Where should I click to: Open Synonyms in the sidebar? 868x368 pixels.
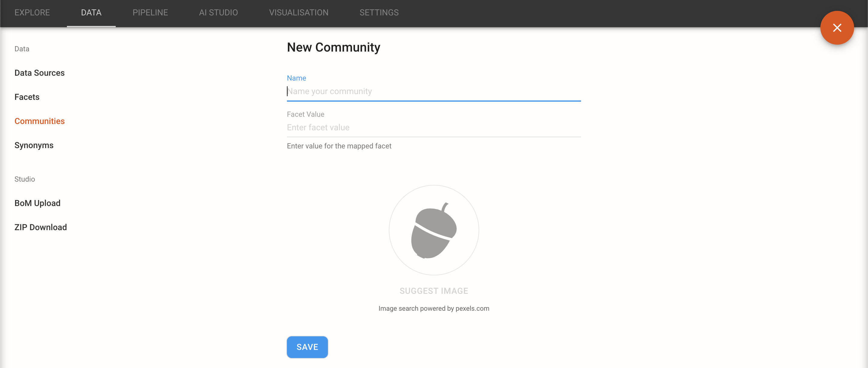click(34, 145)
